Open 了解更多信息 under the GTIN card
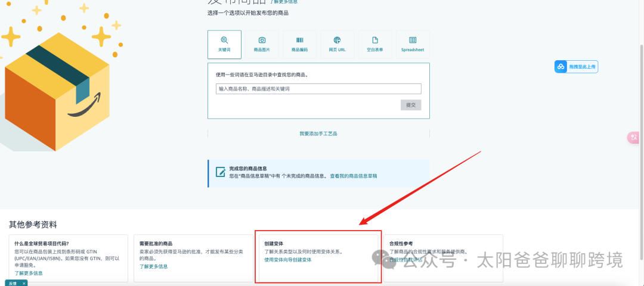 [x=29, y=273]
